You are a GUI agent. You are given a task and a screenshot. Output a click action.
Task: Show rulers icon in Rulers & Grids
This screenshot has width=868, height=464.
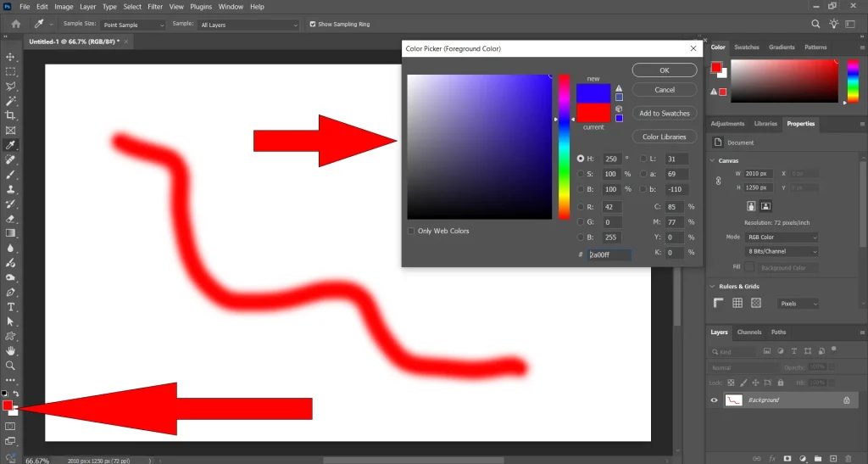(x=719, y=303)
